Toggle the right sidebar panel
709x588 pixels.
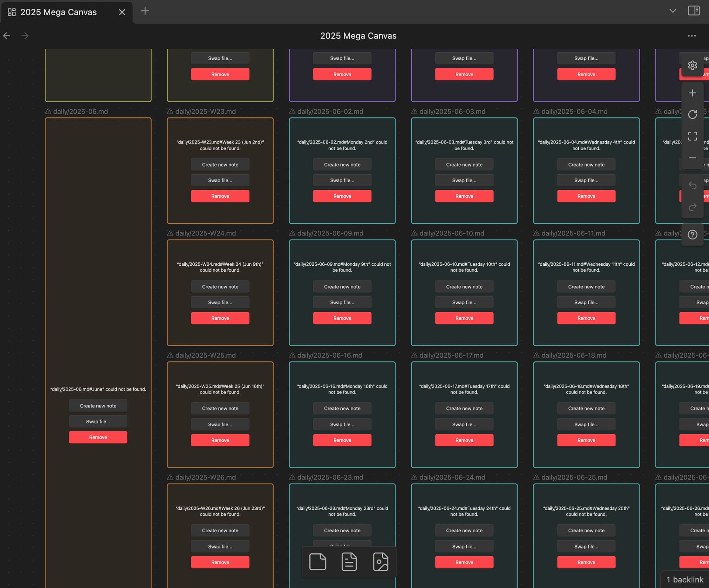tap(693, 11)
